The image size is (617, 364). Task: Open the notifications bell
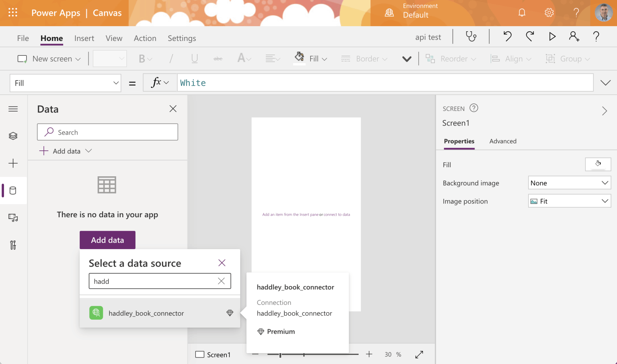(x=522, y=13)
